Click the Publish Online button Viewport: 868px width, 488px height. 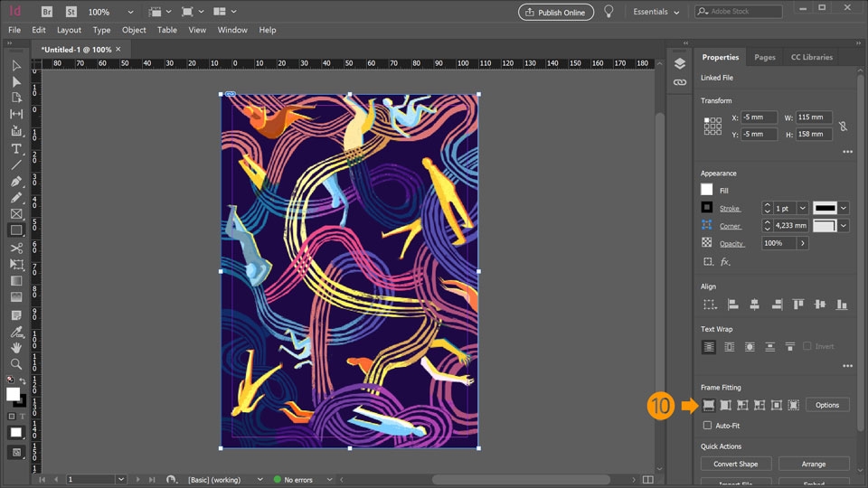coord(555,13)
